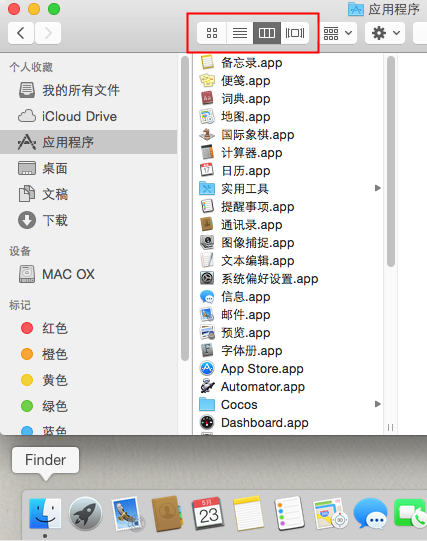Switch to icon view
The image size is (427, 541).
[x=212, y=33]
